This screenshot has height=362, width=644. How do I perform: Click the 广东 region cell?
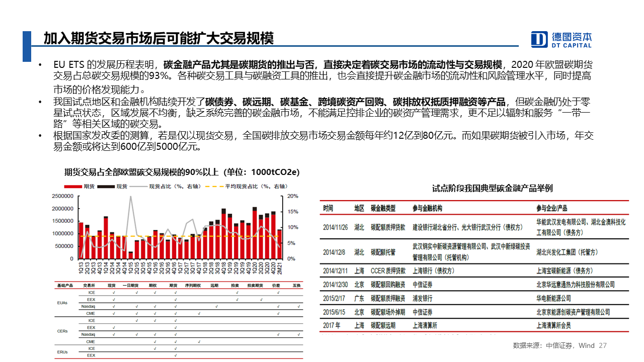click(x=359, y=298)
